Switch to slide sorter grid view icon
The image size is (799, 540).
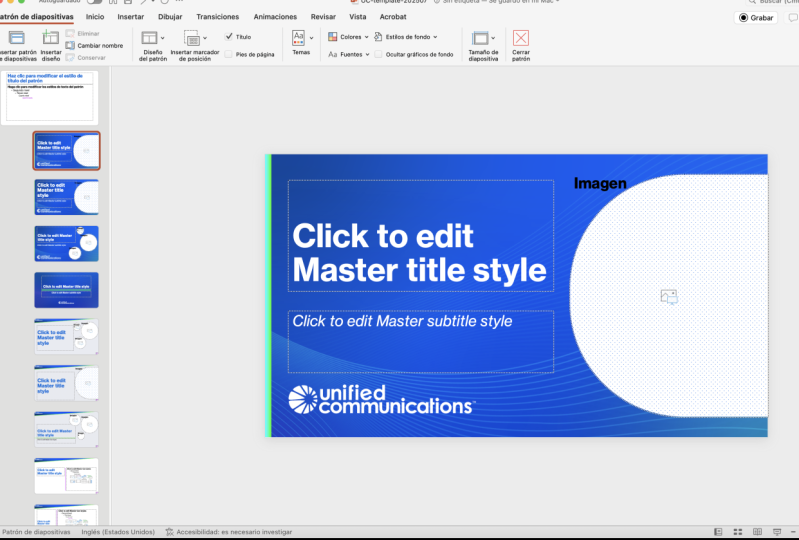click(737, 532)
